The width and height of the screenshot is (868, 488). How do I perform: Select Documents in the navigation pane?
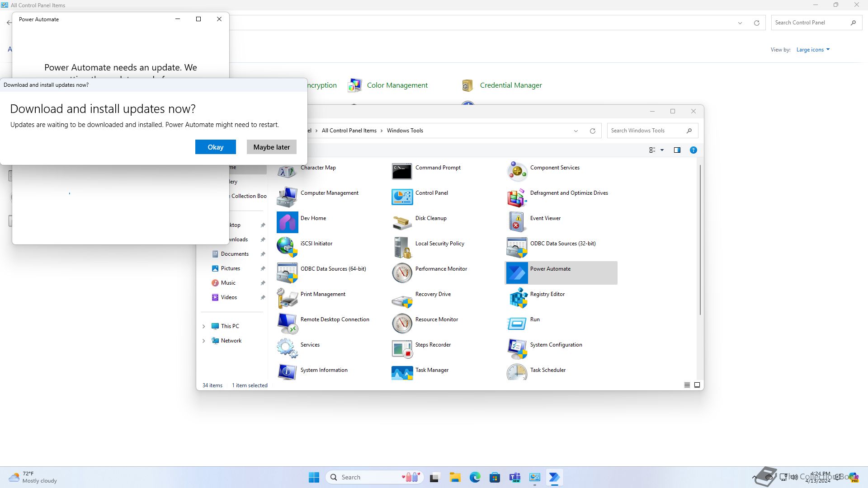(x=235, y=254)
